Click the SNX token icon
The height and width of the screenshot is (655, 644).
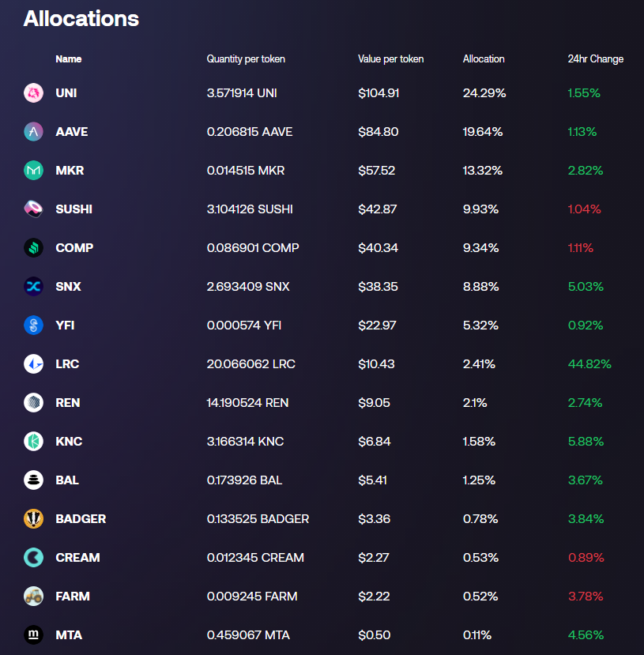pyautogui.click(x=33, y=287)
